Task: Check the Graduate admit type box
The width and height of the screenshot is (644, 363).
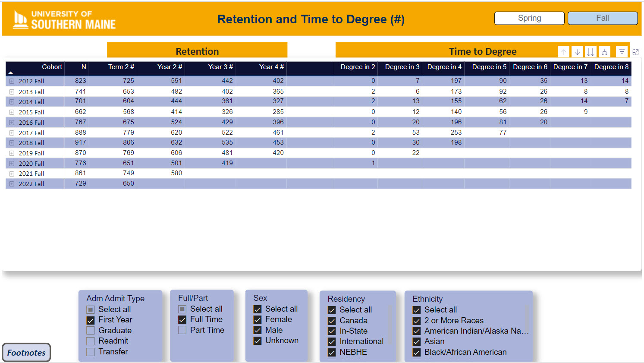Action: point(91,331)
